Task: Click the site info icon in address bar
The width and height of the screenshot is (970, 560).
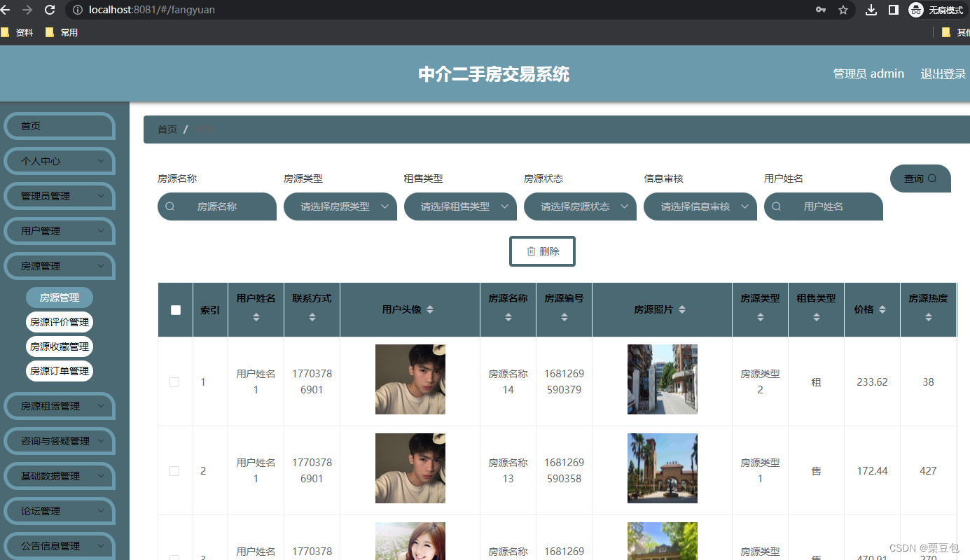Action: (x=78, y=10)
